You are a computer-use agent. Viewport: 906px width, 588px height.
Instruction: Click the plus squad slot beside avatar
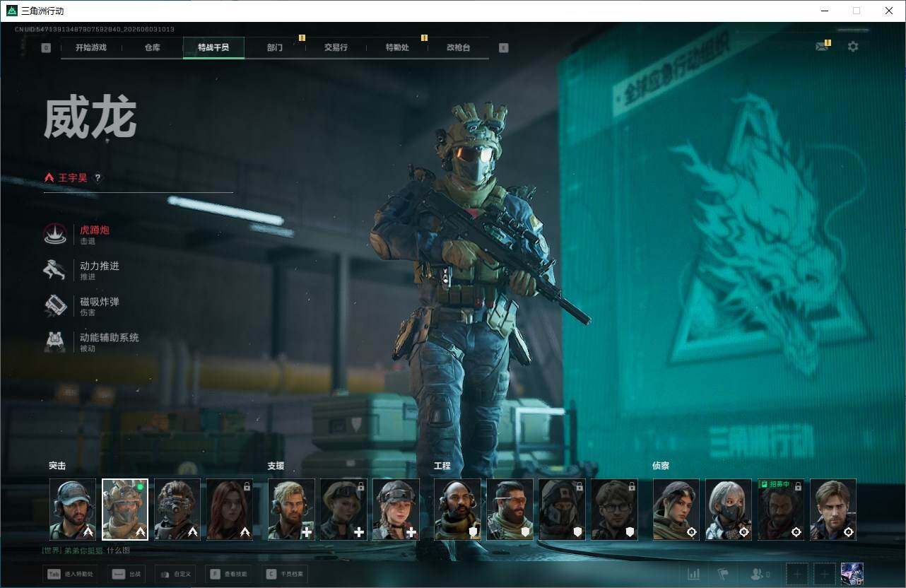[x=824, y=575]
